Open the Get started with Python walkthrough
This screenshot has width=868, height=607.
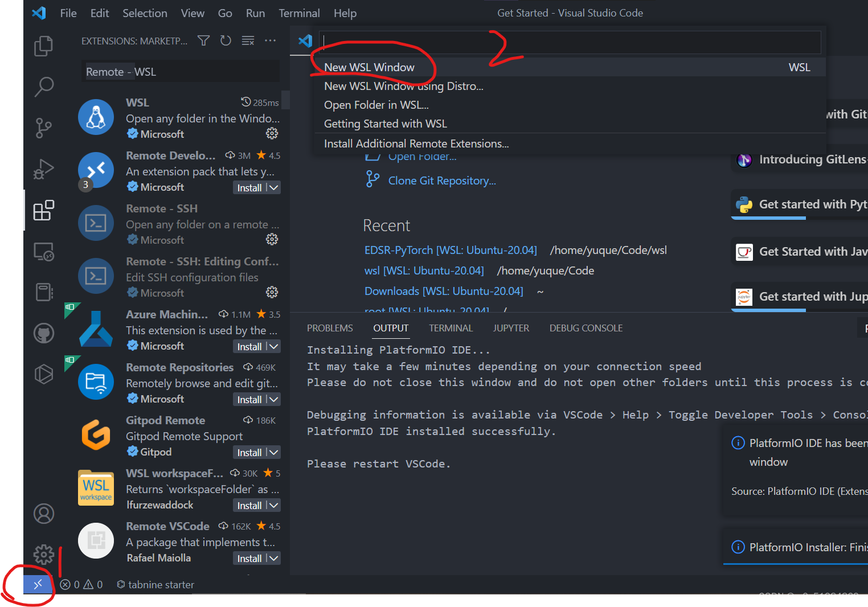(x=800, y=204)
